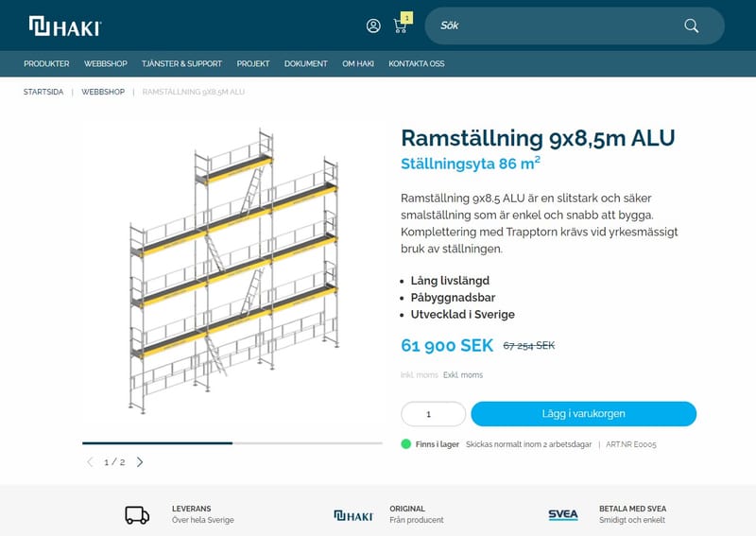Click Lägg i varukorgen button
756x536 pixels.
click(x=583, y=414)
